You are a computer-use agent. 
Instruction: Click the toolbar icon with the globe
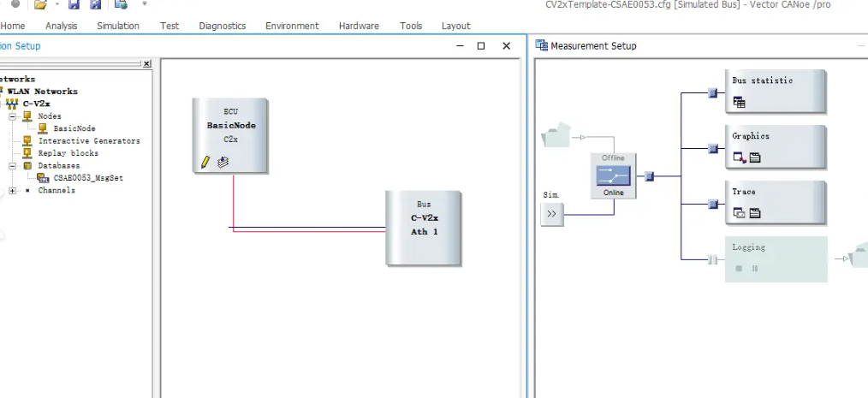coord(121,4)
